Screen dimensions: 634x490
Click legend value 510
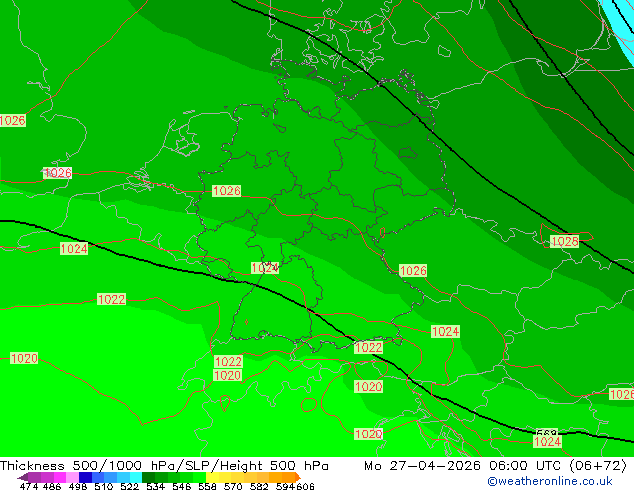(104, 486)
